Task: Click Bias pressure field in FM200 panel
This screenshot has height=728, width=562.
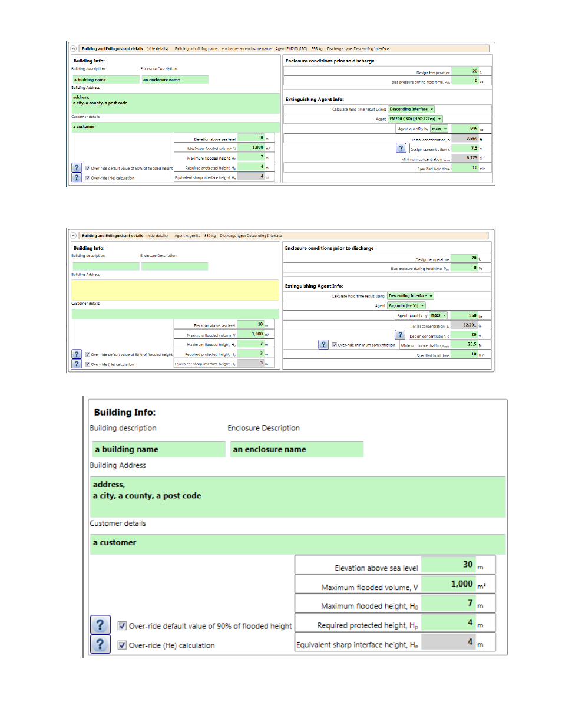Action: click(x=465, y=81)
